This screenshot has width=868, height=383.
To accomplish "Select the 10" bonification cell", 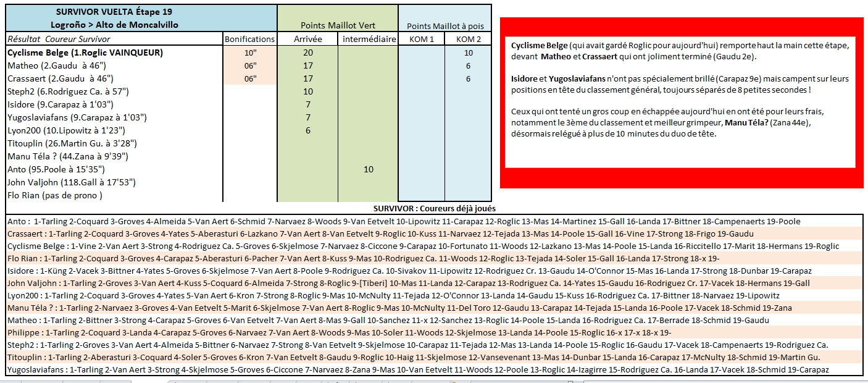I will (250, 53).
